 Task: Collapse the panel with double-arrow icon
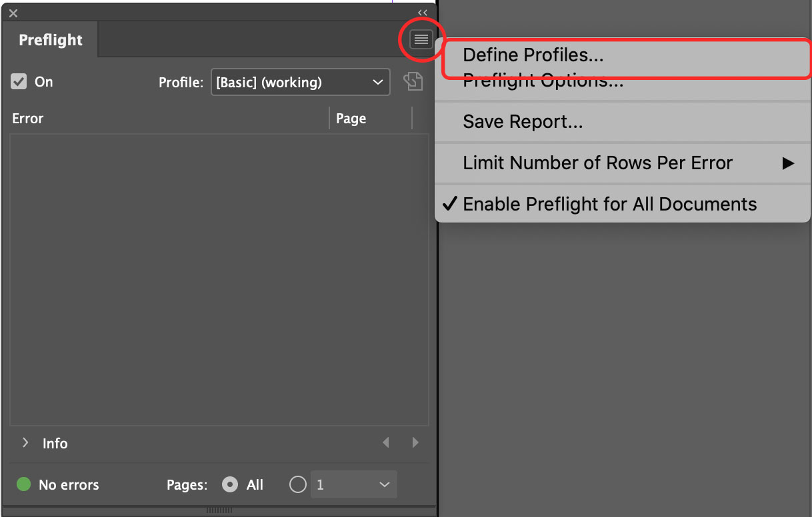[x=422, y=13]
